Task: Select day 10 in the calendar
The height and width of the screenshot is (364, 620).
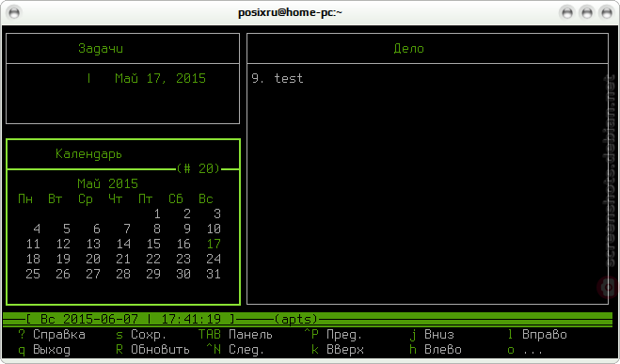Action: tap(214, 229)
